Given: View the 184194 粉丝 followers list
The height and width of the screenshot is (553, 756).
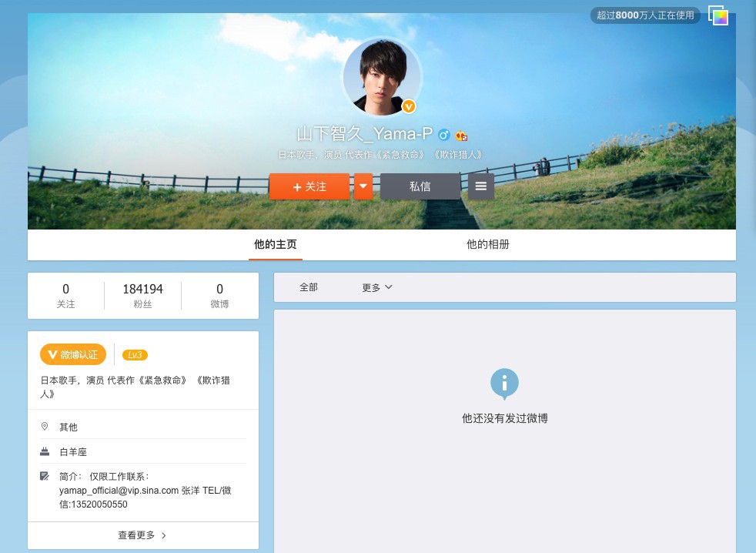Looking at the screenshot, I should pyautogui.click(x=142, y=295).
